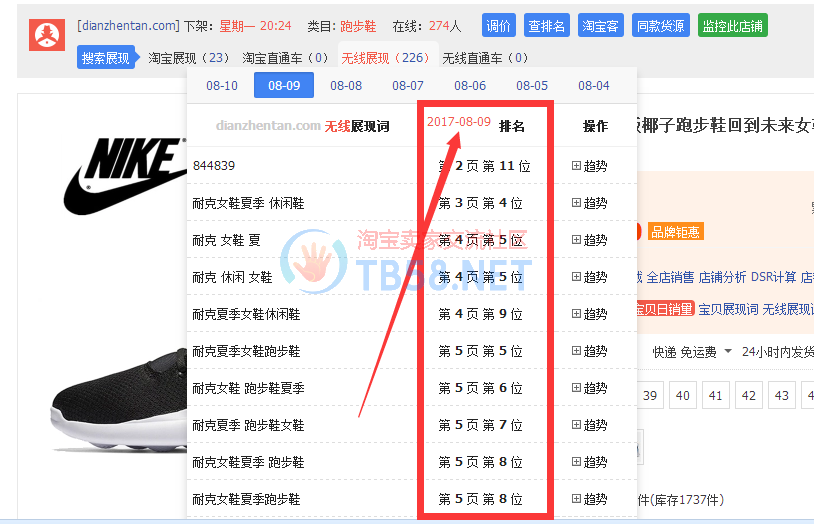Click the 调价 button
This screenshot has height=524, width=814.
point(499,25)
